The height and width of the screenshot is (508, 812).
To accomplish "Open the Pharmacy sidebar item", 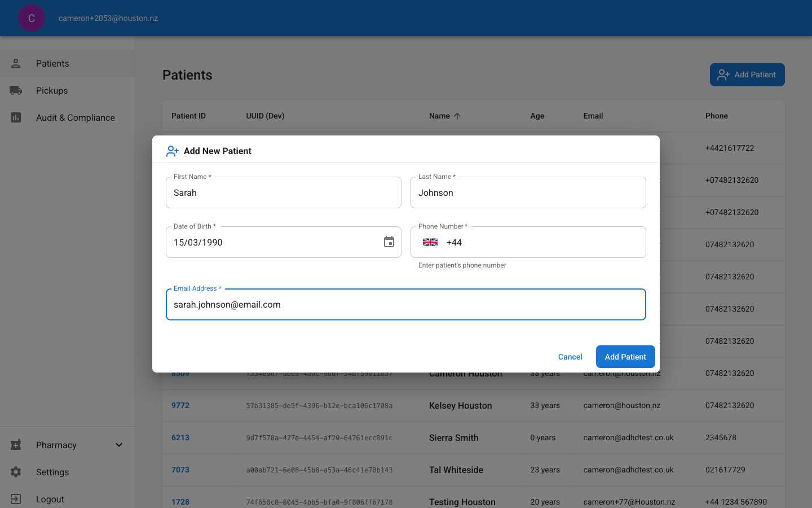I will pyautogui.click(x=68, y=445).
